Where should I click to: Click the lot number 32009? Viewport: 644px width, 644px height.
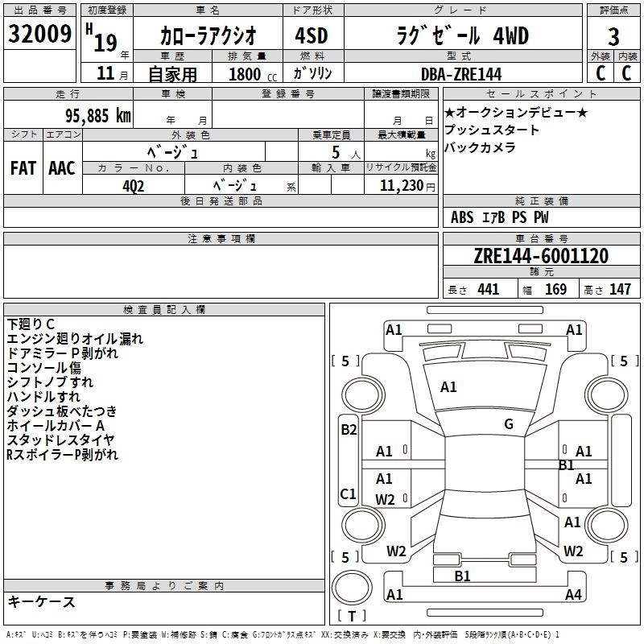click(39, 35)
